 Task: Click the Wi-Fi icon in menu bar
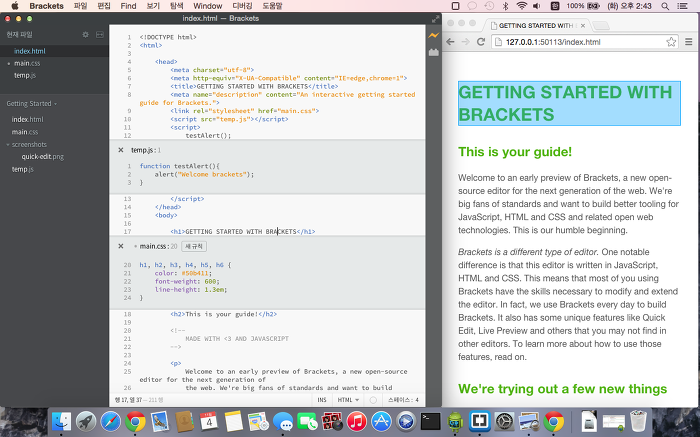coord(521,6)
